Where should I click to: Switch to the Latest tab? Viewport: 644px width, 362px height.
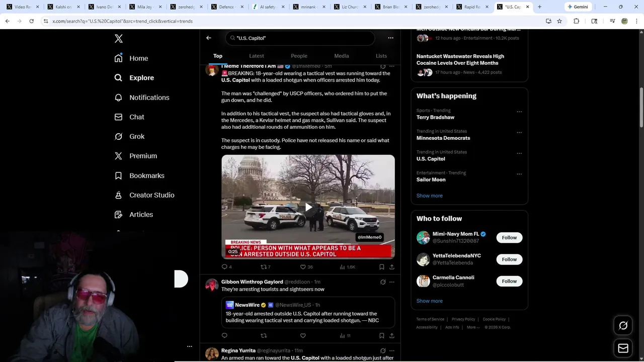pos(257,56)
